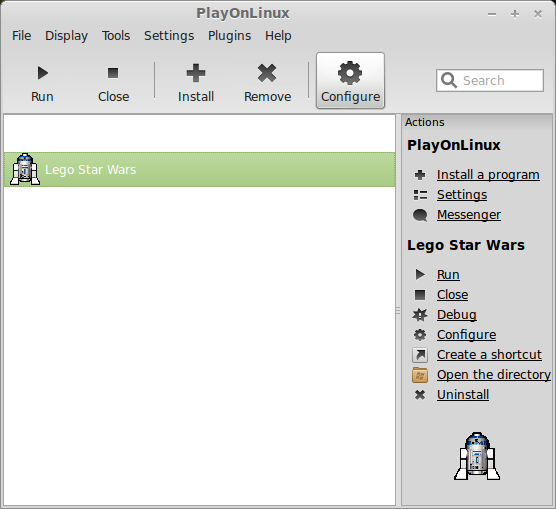Click square icon beside sidebar Close link

pos(420,295)
